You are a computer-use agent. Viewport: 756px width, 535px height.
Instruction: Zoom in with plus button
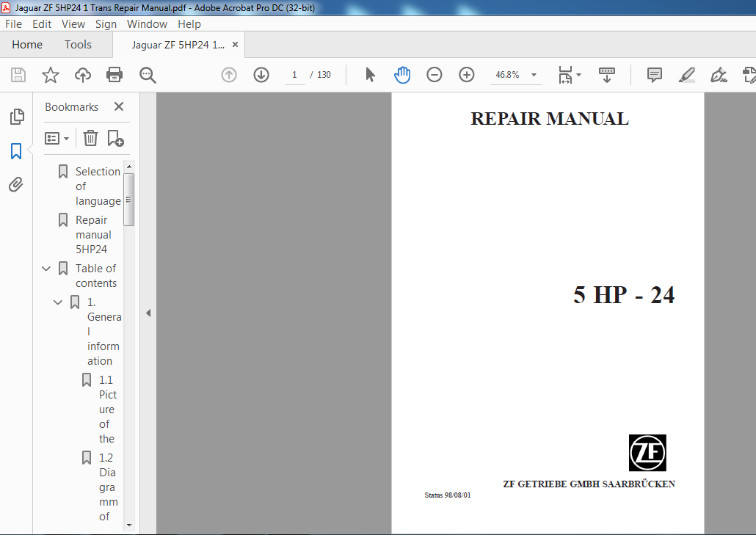pos(467,75)
